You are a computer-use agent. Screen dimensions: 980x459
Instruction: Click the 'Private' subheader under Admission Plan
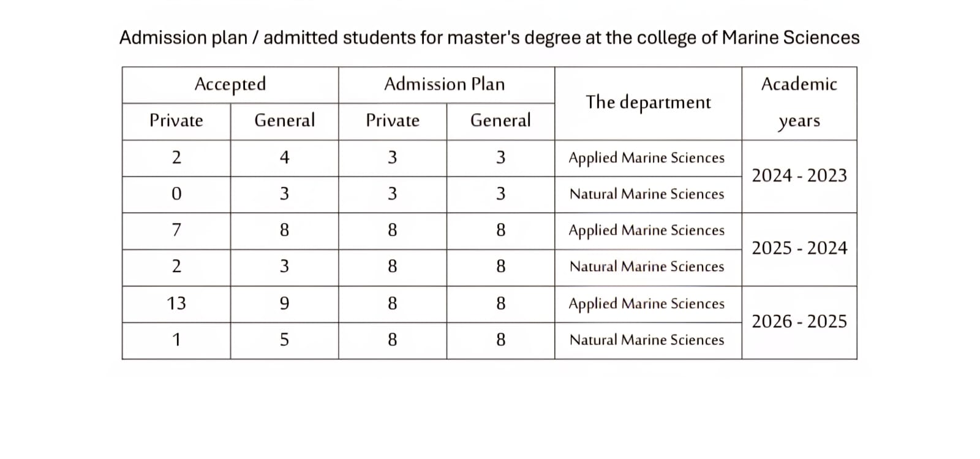393,121
